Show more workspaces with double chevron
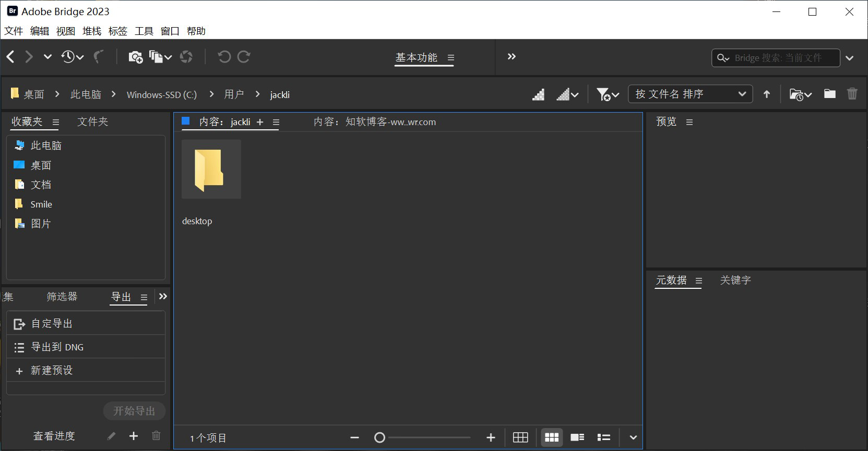 click(512, 56)
